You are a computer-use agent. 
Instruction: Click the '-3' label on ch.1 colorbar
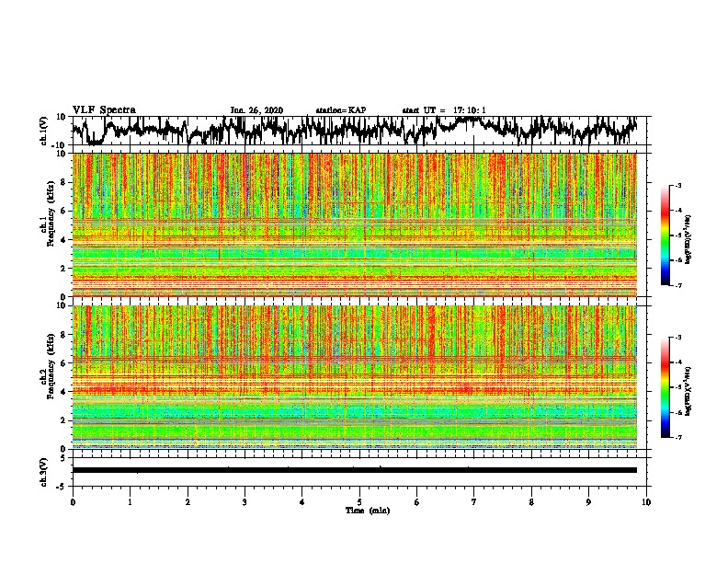pyautogui.click(x=678, y=186)
